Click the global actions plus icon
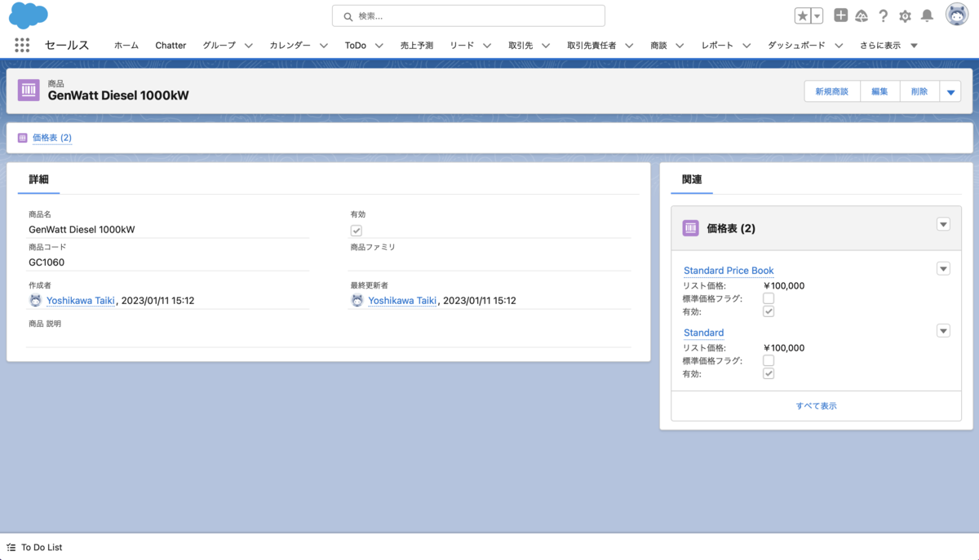Screen dimensions: 979x560 pos(840,15)
